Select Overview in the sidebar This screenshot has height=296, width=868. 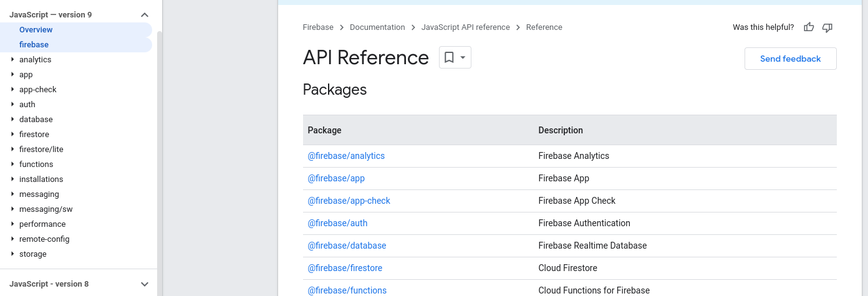[x=36, y=30]
